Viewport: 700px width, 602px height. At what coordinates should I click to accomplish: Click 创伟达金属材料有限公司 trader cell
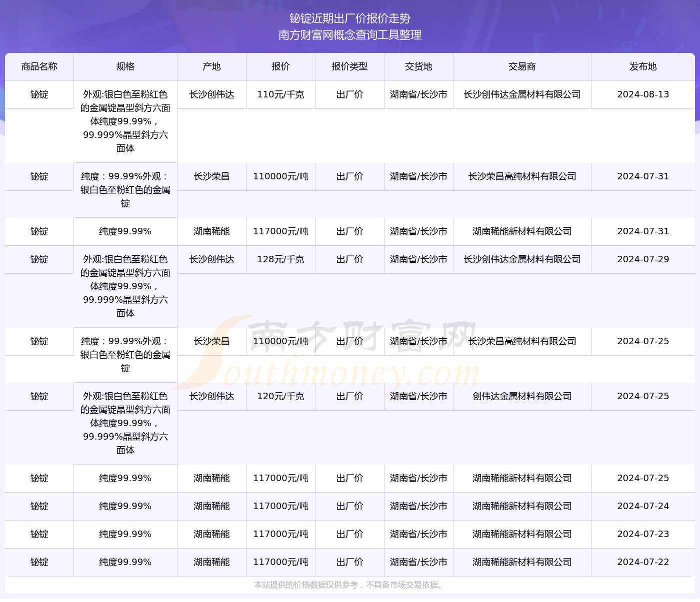pos(522,396)
